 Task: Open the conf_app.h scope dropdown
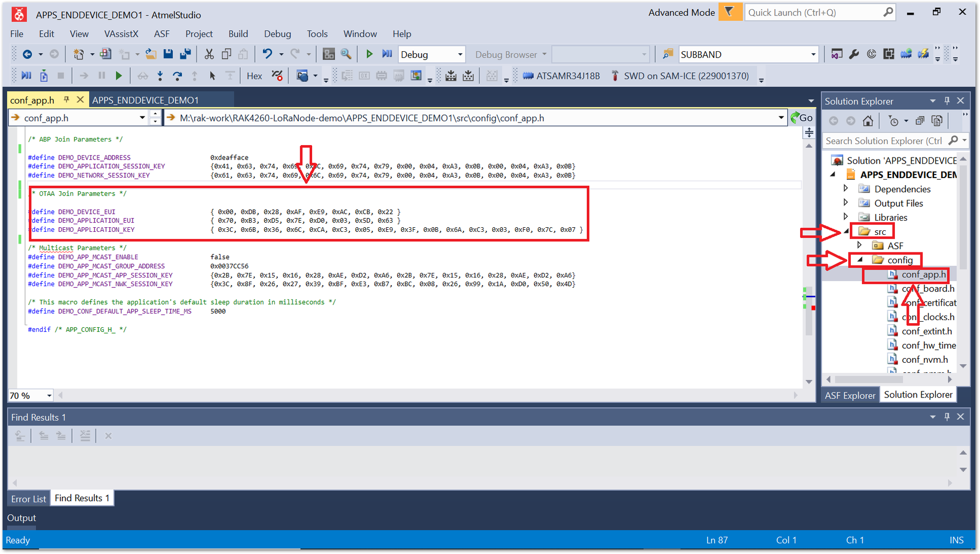[142, 118]
